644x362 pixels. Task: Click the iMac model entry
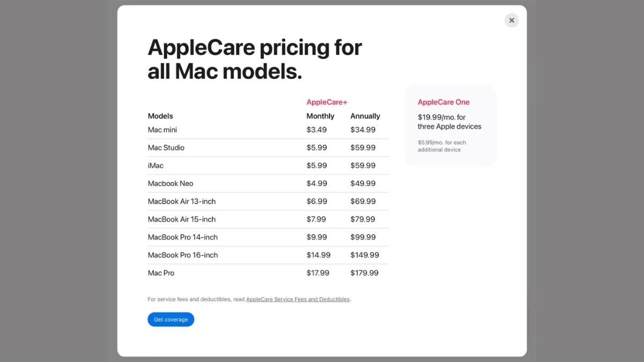coord(155,165)
